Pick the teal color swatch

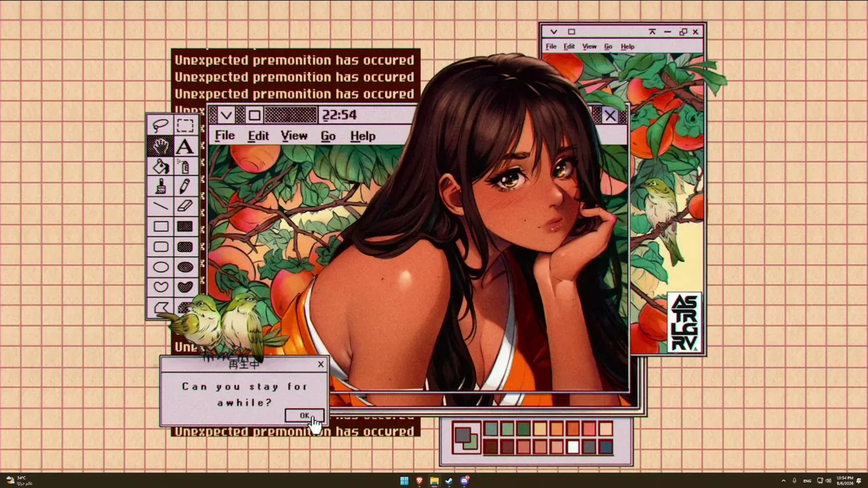click(490, 429)
